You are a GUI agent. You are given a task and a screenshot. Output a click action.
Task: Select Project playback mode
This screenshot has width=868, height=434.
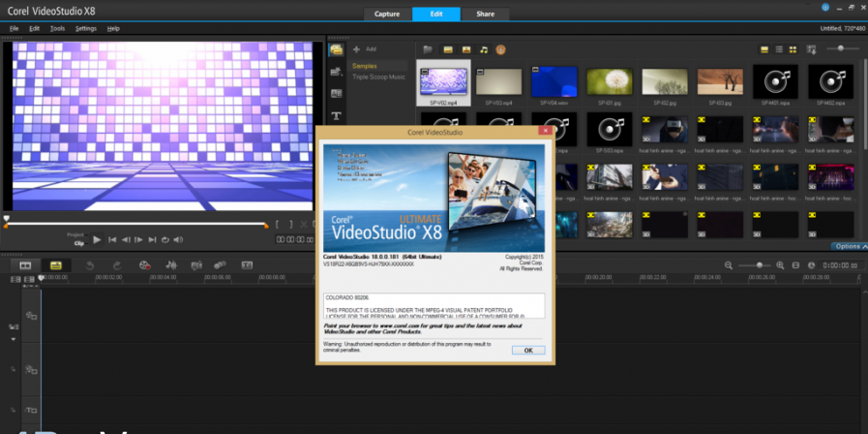pyautogui.click(x=75, y=235)
